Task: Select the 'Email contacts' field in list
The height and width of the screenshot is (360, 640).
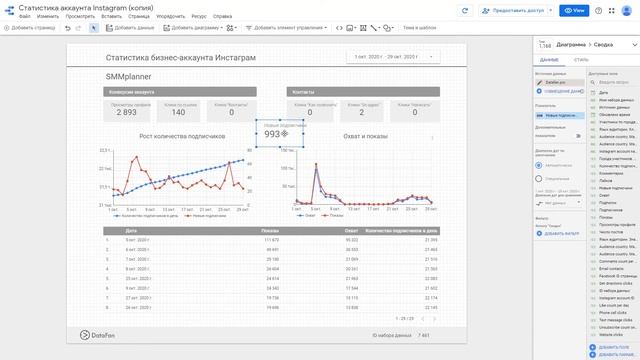Action: pos(611,269)
